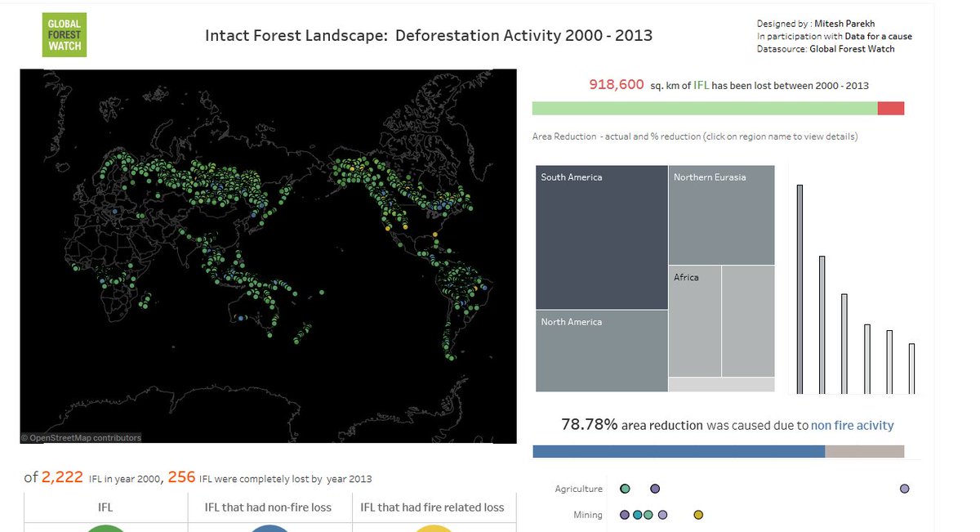980x532 pixels.
Task: Click the tallest bar in the bar chart
Action: 800,289
